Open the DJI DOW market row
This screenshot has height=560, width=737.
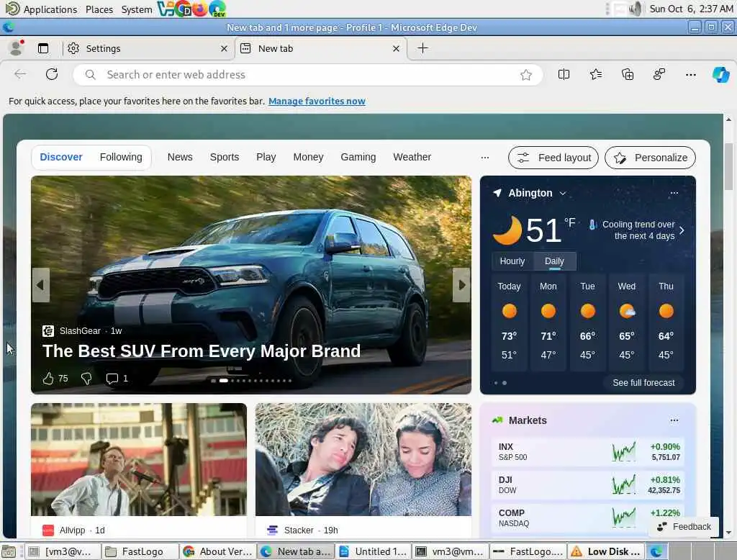(x=587, y=484)
